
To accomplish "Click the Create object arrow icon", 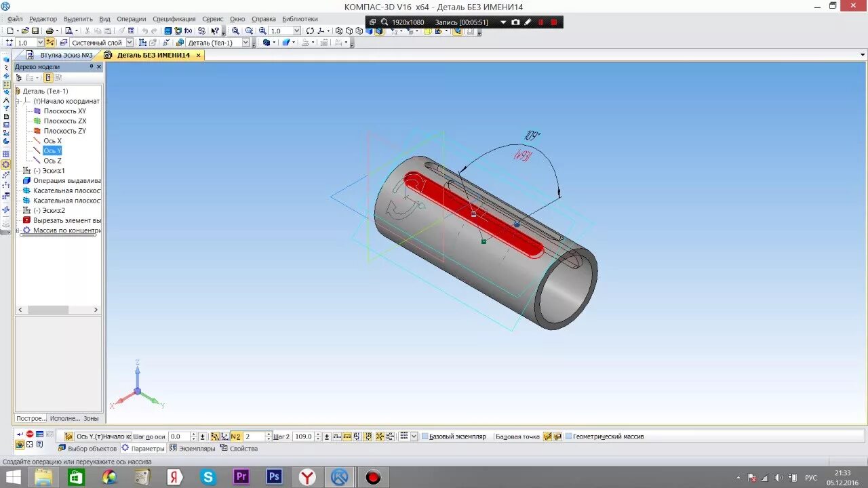I will coord(20,434).
